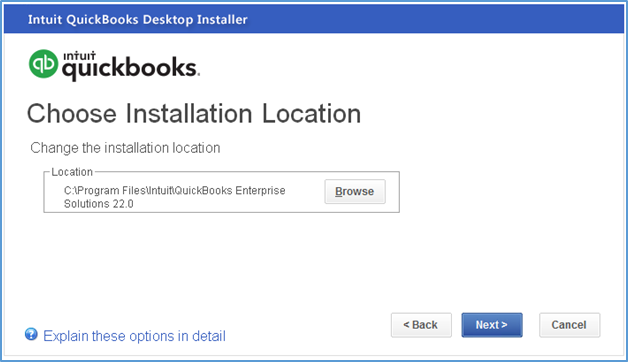Click the Location group label
Screen dimensions: 628x362
[x=72, y=172]
